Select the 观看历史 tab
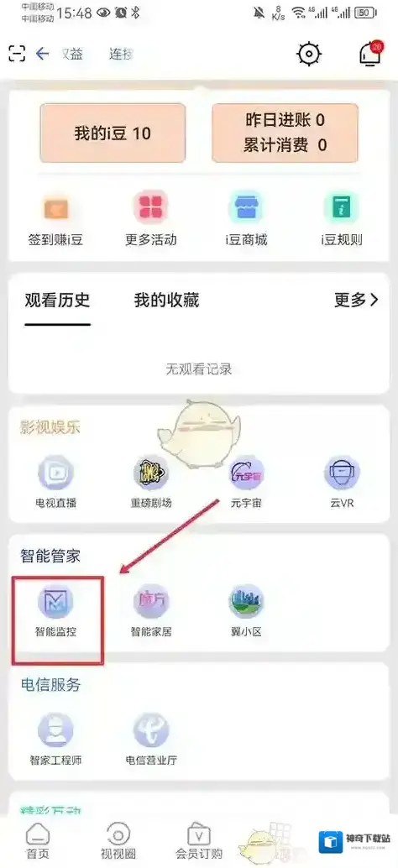 click(x=57, y=301)
